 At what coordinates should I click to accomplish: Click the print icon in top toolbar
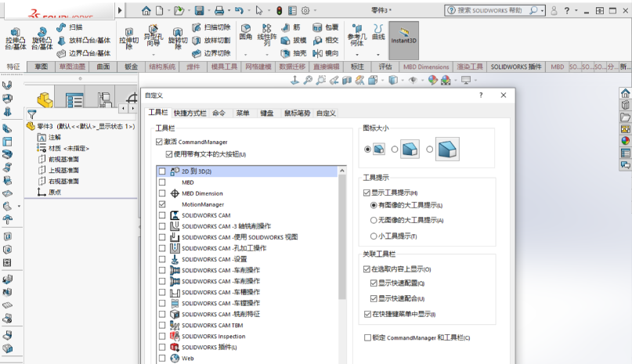pos(219,10)
